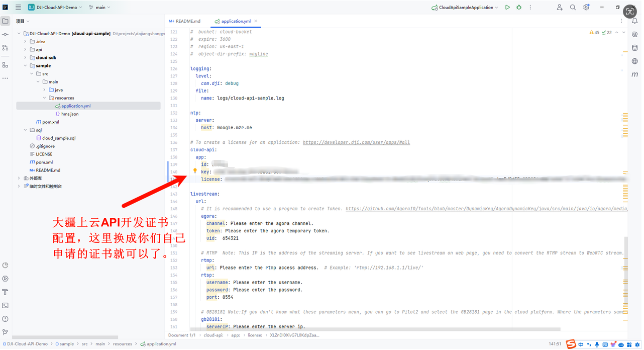Open the Pull Requests tool window icon
The image size is (644, 350).
(x=6, y=48)
